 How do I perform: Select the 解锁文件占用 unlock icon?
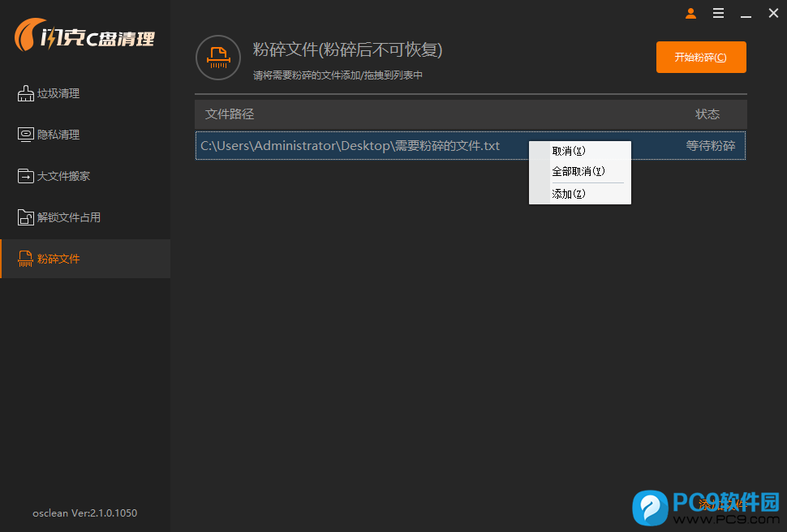(x=26, y=217)
